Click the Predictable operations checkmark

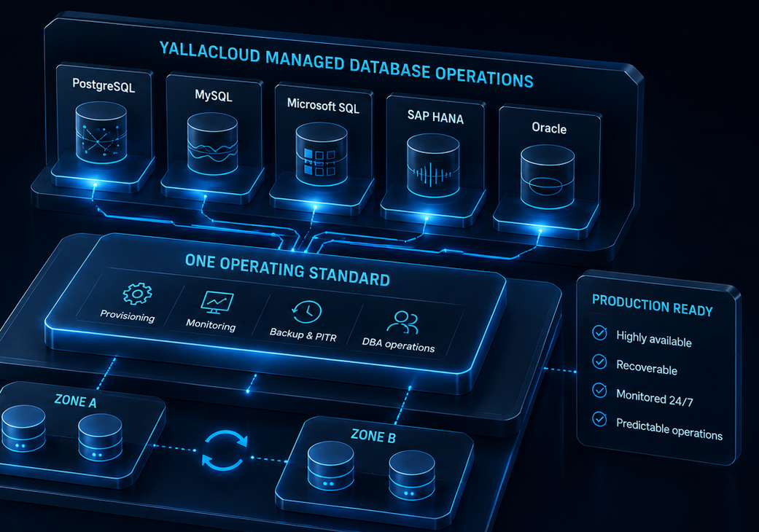600,418
